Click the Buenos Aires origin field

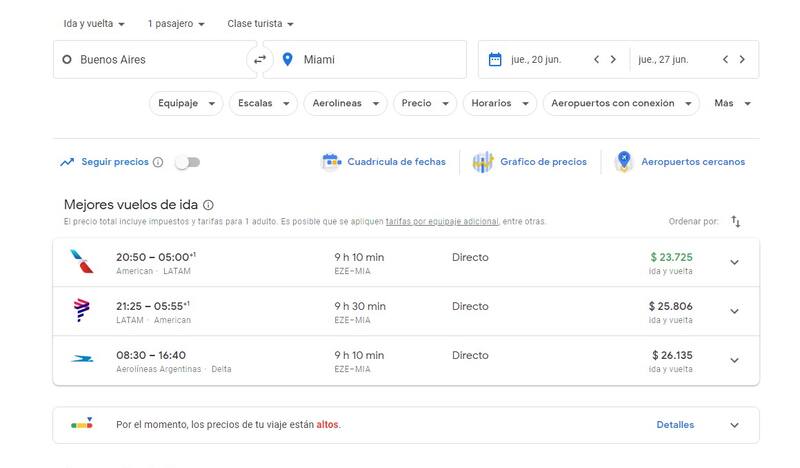[150, 60]
